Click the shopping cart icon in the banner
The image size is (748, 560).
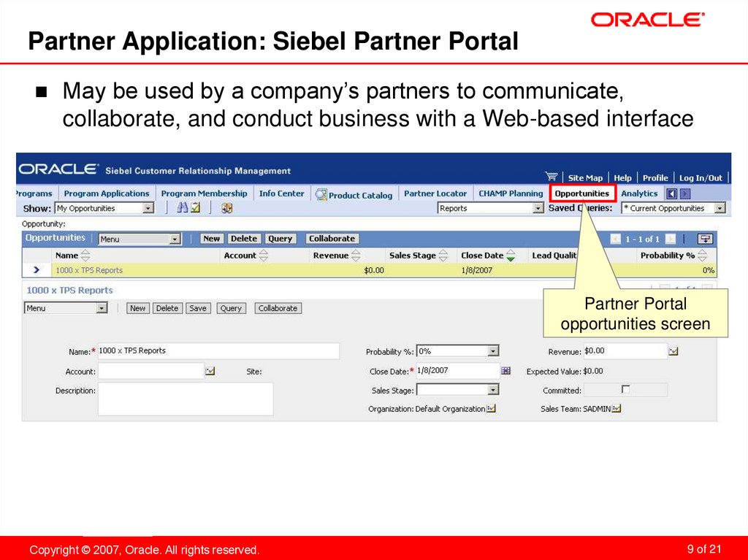click(x=552, y=177)
